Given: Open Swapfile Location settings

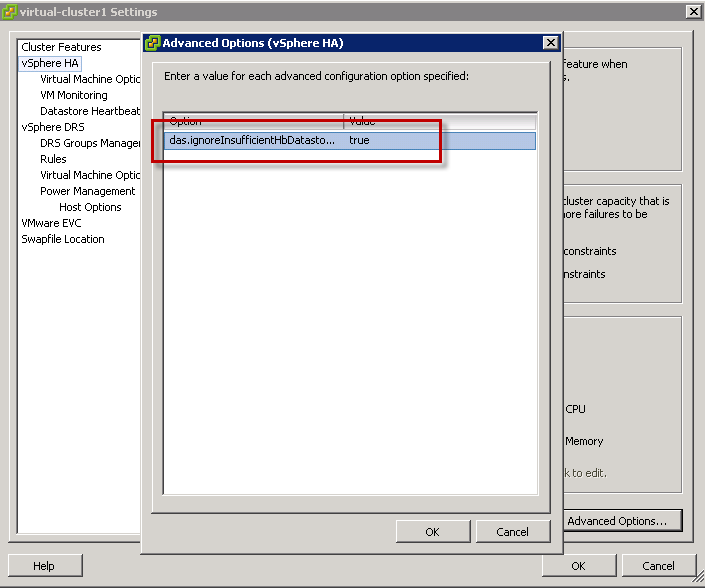Looking at the screenshot, I should point(63,239).
